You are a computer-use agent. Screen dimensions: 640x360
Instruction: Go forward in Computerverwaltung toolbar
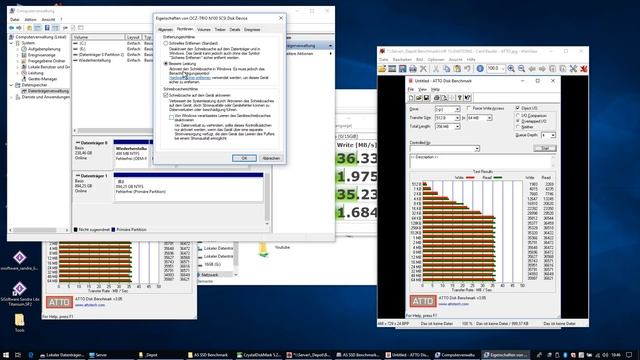pos(19,28)
